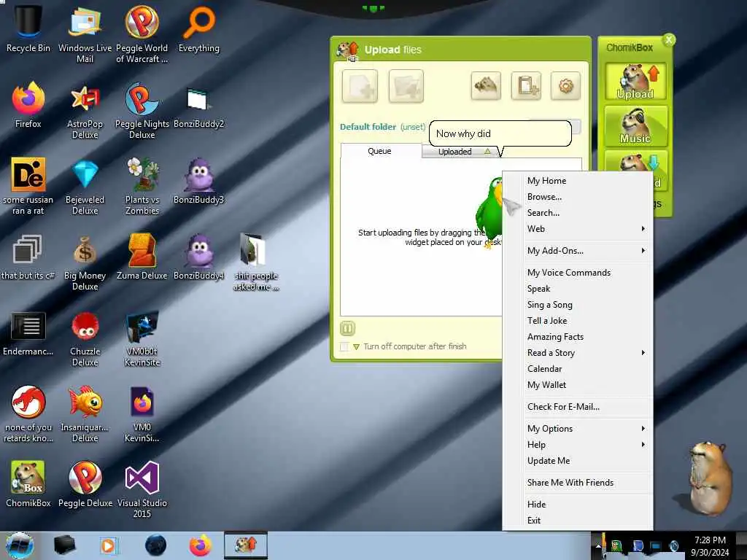Select Hide from the context menu
Image resolution: width=747 pixels, height=560 pixels.
(x=578, y=505)
